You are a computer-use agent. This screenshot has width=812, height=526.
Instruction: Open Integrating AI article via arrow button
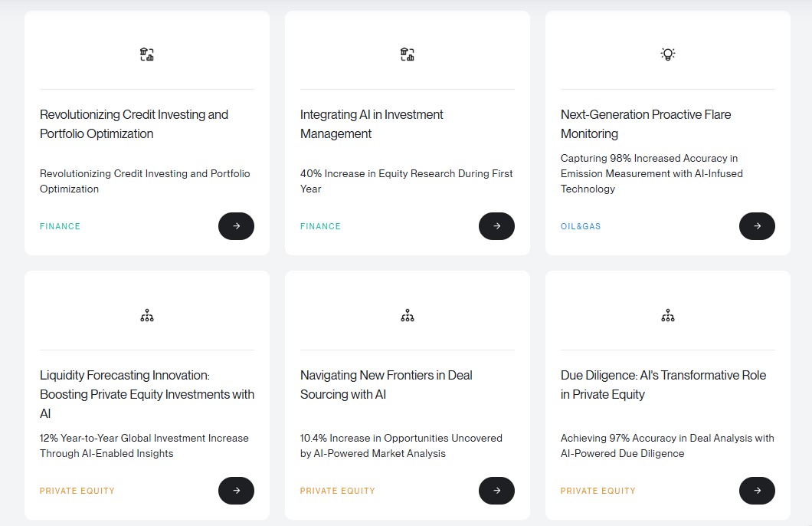(496, 226)
